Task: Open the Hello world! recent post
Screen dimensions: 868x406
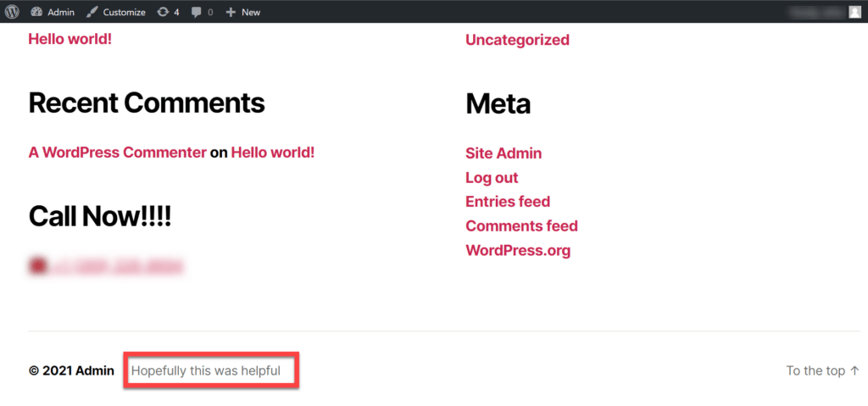Action: (x=70, y=39)
